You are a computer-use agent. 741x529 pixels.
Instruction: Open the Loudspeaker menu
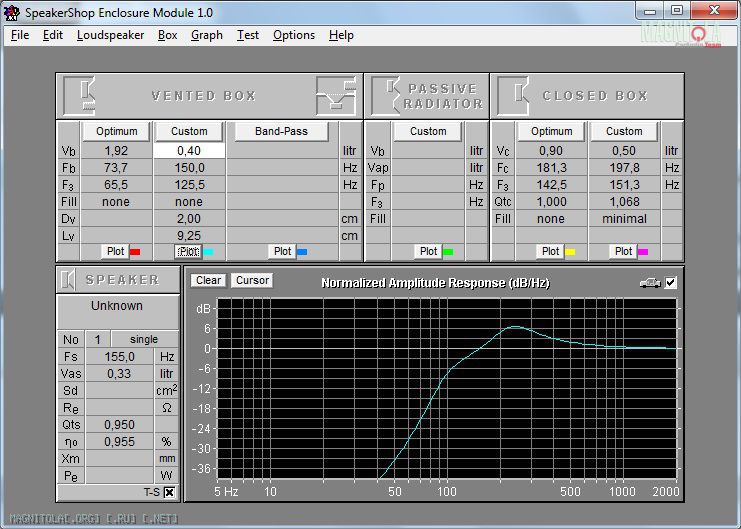[110, 35]
